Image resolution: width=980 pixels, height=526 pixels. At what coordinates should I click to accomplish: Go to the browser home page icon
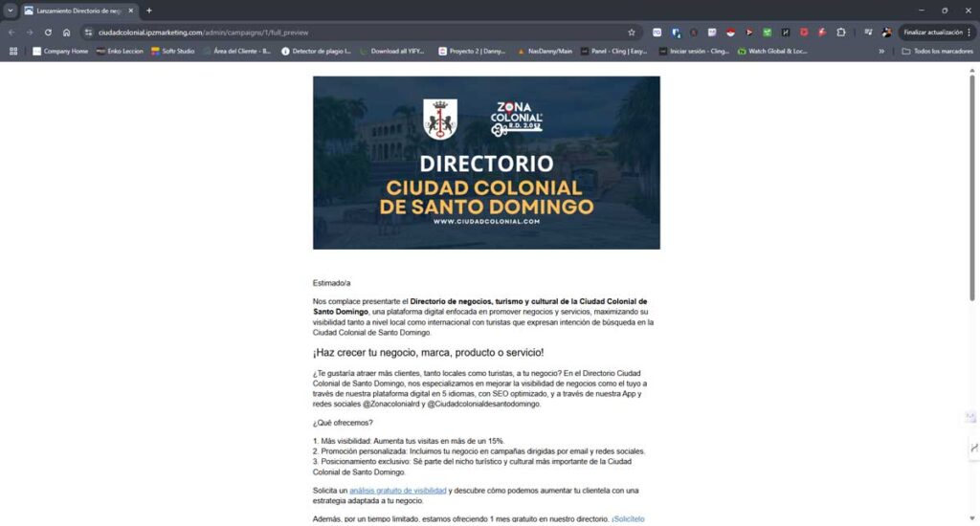point(66,33)
